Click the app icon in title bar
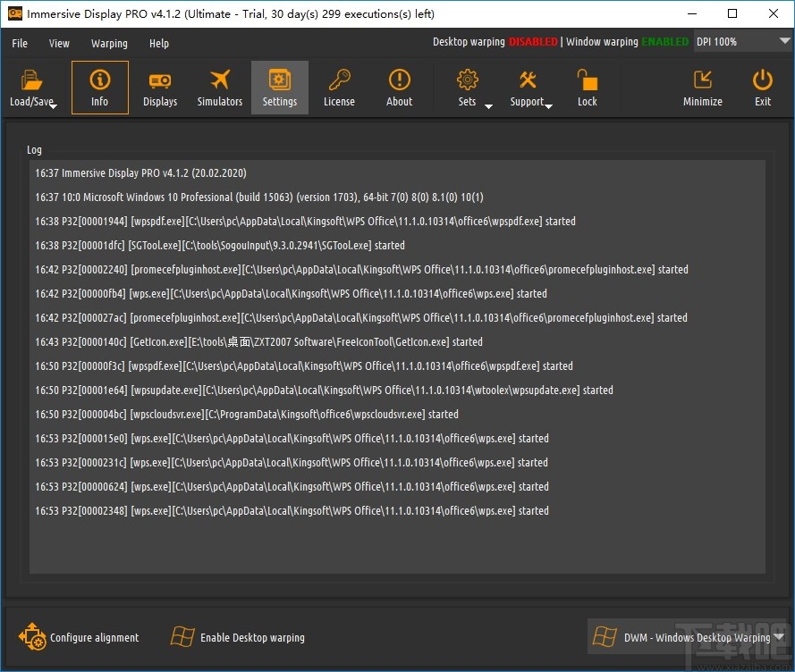Viewport: 795px width, 672px height. (x=14, y=13)
